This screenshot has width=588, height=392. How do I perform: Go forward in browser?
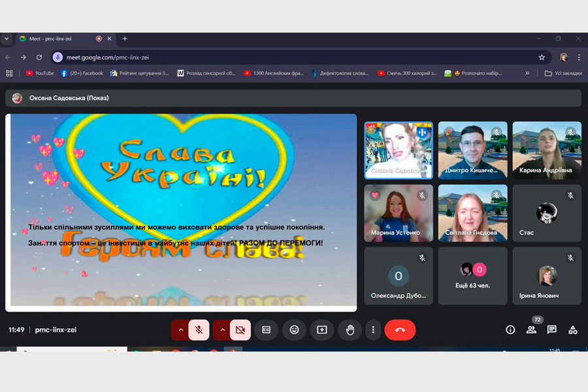coord(24,57)
